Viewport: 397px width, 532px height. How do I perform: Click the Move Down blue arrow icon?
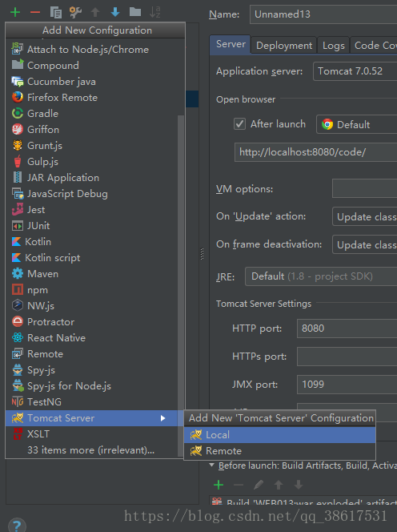pos(115,13)
